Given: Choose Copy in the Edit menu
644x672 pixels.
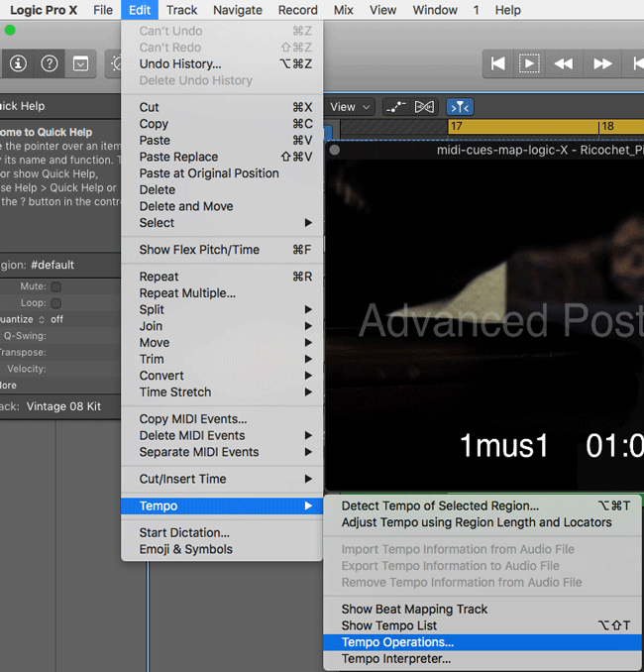Looking at the screenshot, I should [222, 124].
